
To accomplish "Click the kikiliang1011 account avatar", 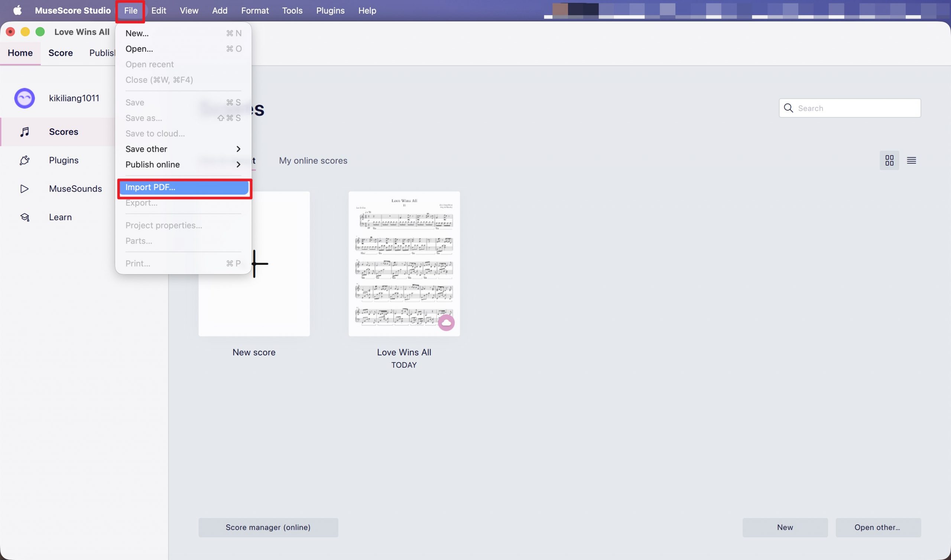I will pos(25,98).
